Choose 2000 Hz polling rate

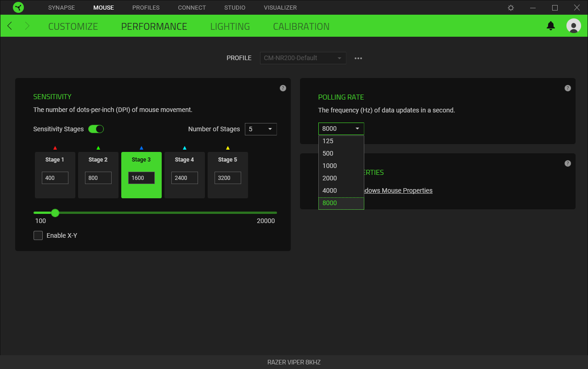tap(341, 178)
